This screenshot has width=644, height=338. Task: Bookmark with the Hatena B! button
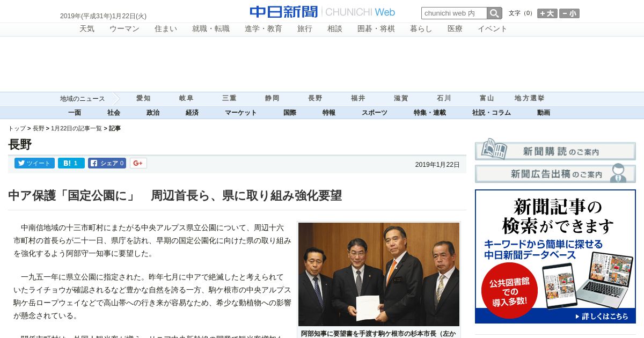pyautogui.click(x=71, y=163)
